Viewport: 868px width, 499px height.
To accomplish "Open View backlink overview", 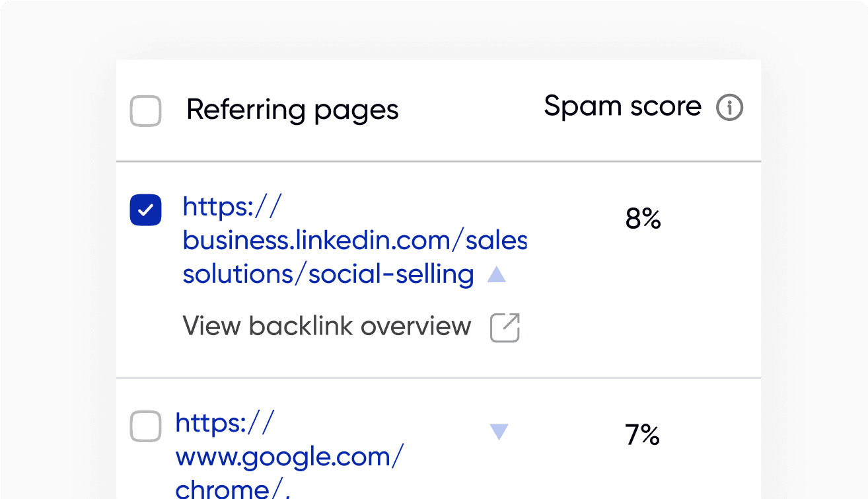I will click(x=326, y=326).
